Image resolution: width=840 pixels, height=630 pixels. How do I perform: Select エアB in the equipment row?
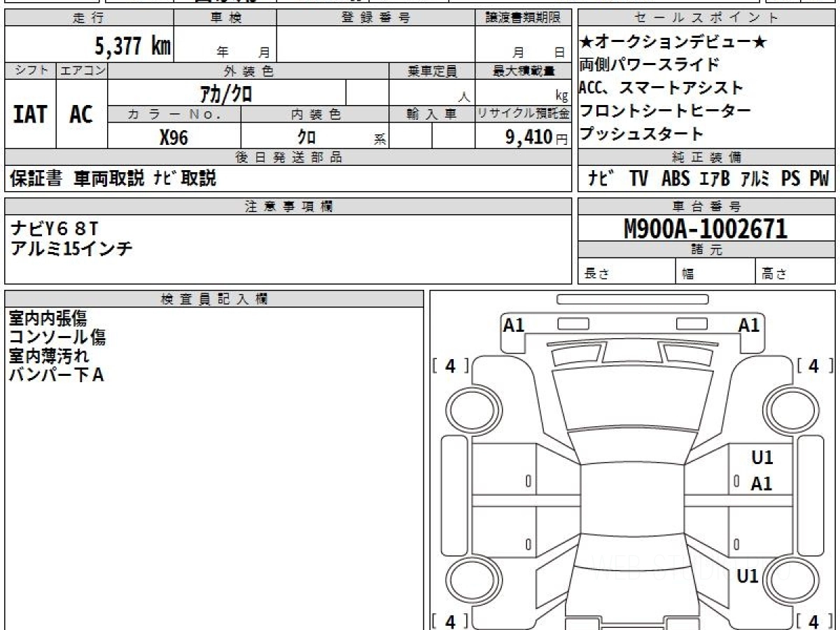pyautogui.click(x=714, y=179)
